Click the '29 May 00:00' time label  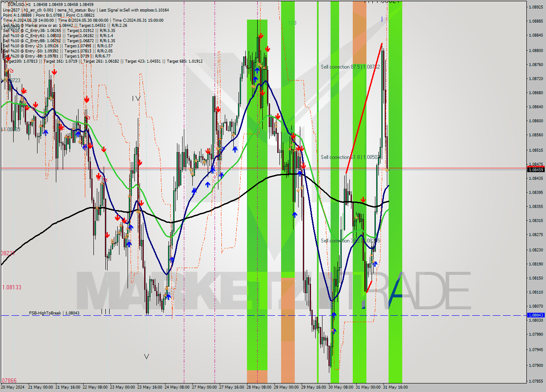point(286,387)
